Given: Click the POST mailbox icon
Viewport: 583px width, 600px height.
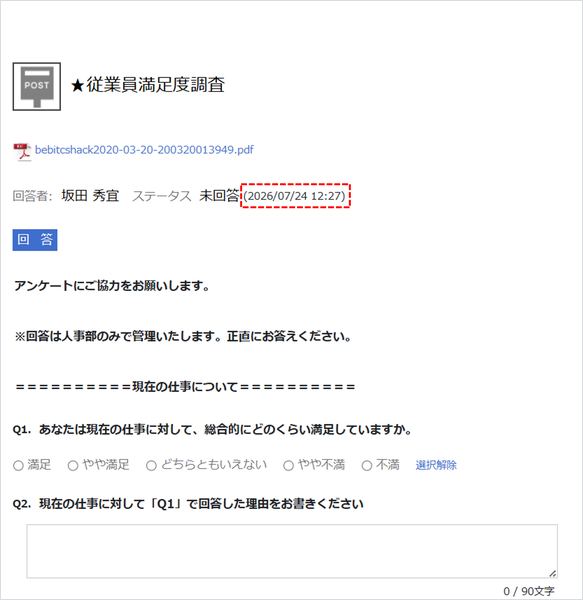Looking at the screenshot, I should (37, 87).
